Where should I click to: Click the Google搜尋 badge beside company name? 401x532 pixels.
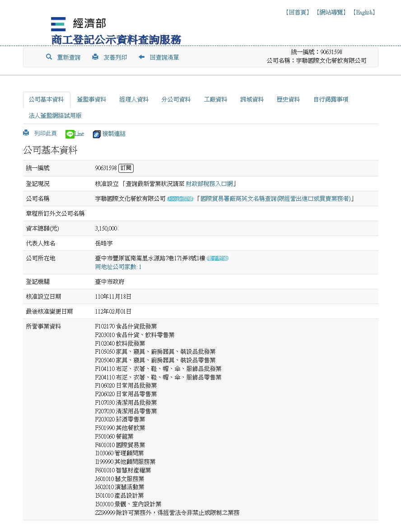click(x=180, y=199)
